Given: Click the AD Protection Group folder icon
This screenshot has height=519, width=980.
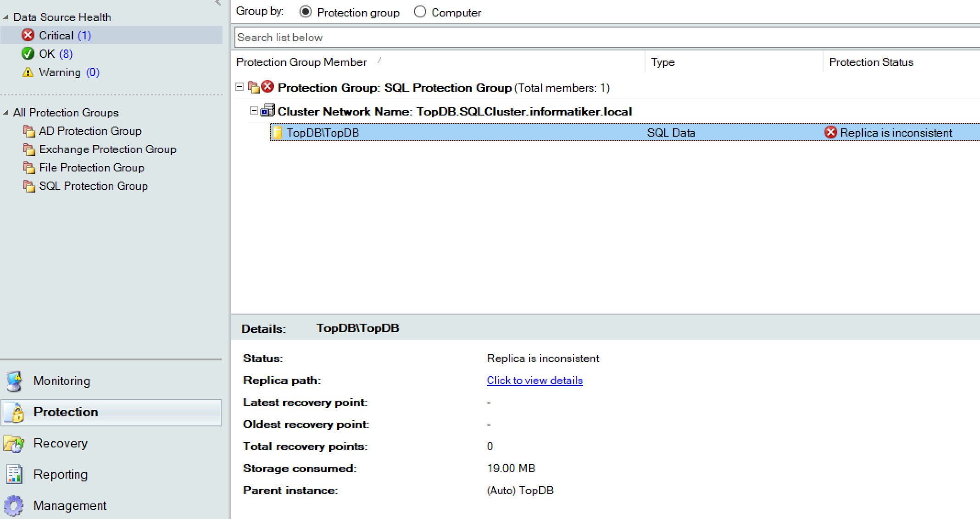Looking at the screenshot, I should click(29, 131).
